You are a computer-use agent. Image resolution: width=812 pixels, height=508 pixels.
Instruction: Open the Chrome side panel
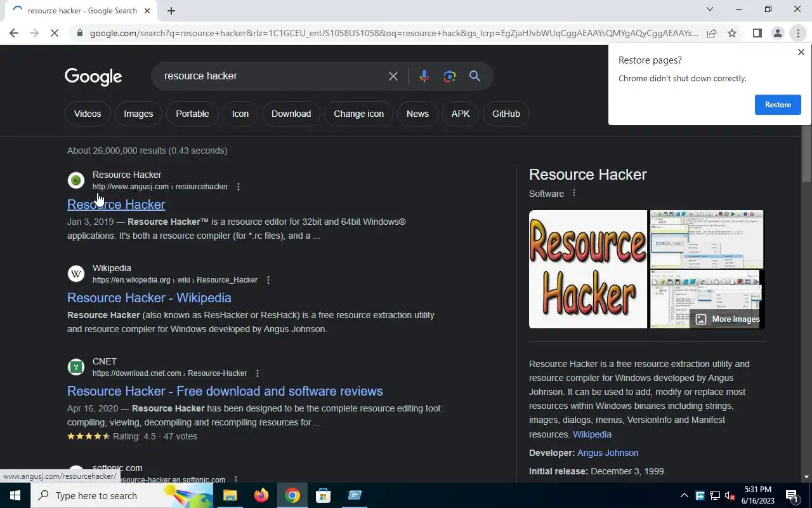coord(757,33)
